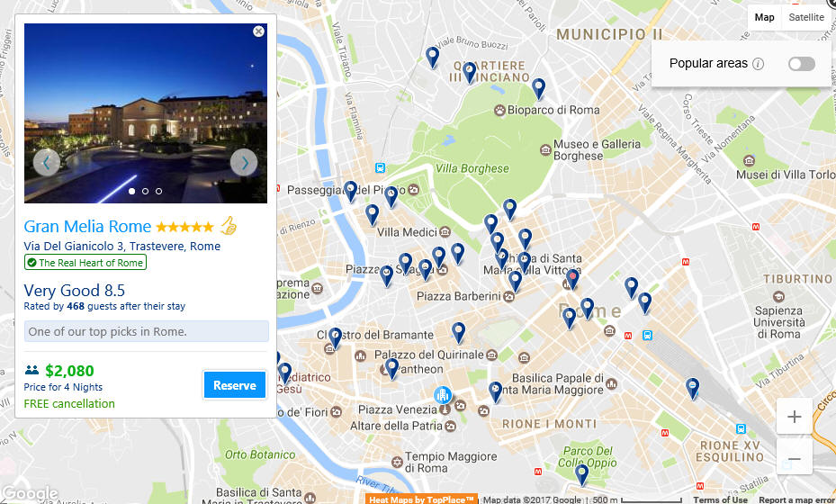The image size is (836, 504).
Task: Click the Sapienza Università graduation cap icon
Action: [x=778, y=296]
